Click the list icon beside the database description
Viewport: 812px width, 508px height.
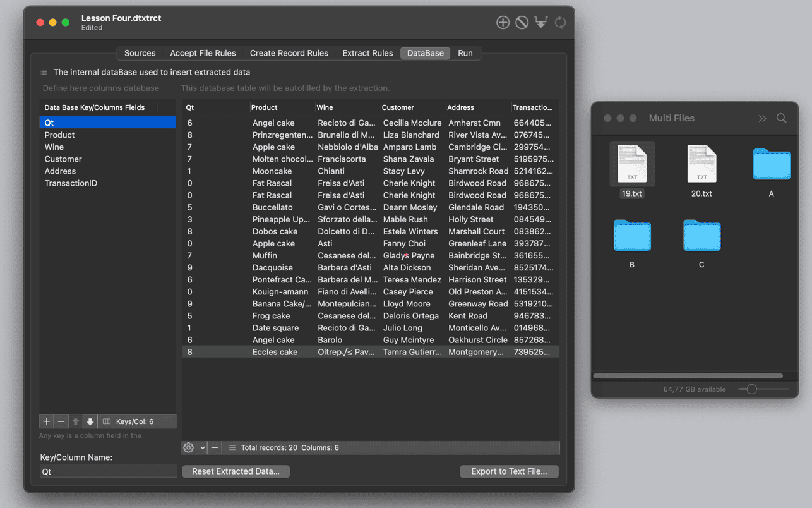click(x=43, y=72)
